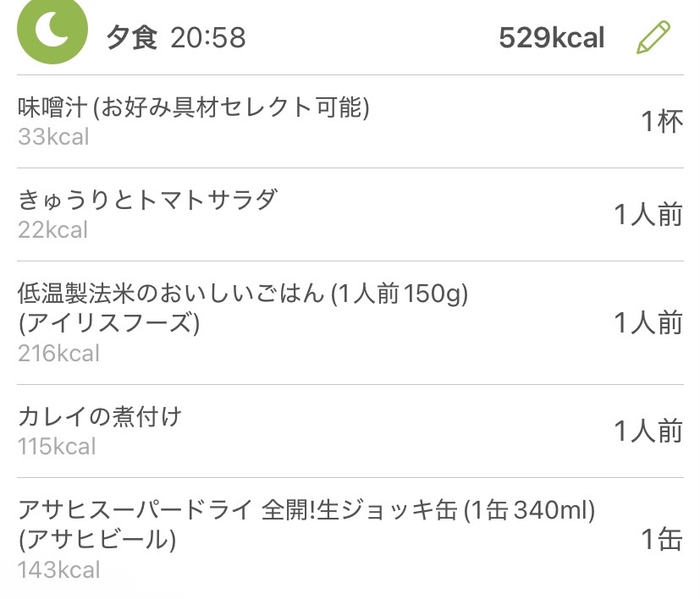The width and height of the screenshot is (700, 599).
Task: Tap the 143kcal beer calorie label
Action: 58,570
